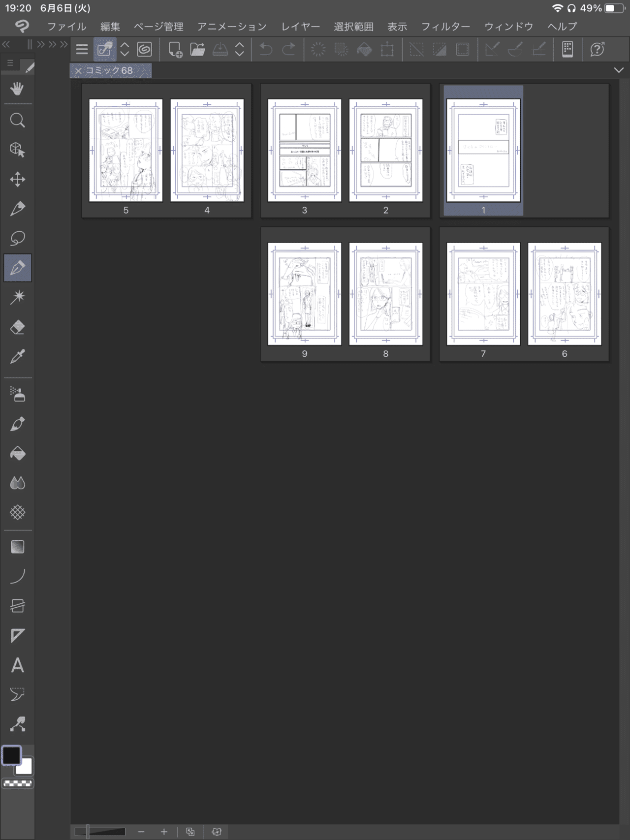Collapse left palettes double chevron
The width and height of the screenshot is (630, 840).
(6, 45)
